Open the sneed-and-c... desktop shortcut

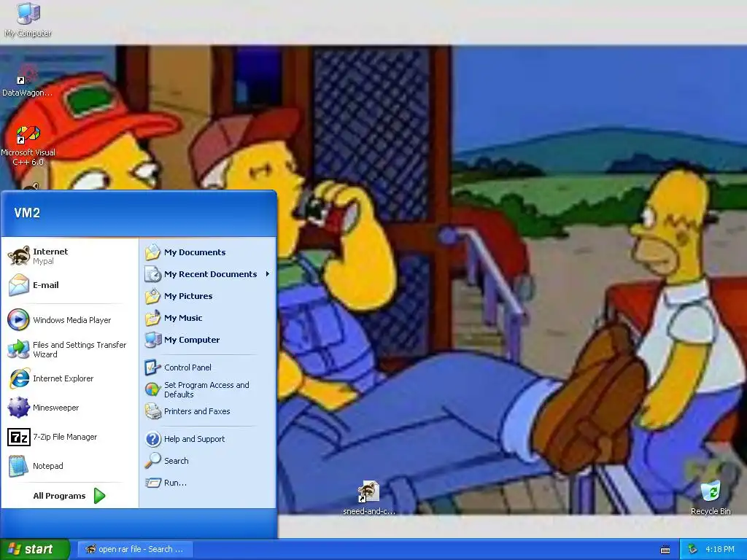click(x=368, y=497)
